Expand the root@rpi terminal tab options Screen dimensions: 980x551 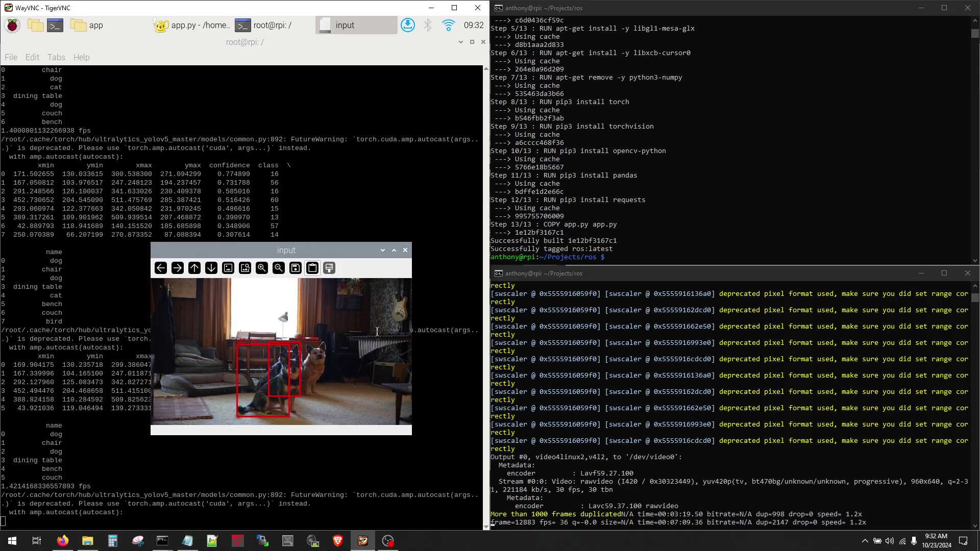pos(461,42)
